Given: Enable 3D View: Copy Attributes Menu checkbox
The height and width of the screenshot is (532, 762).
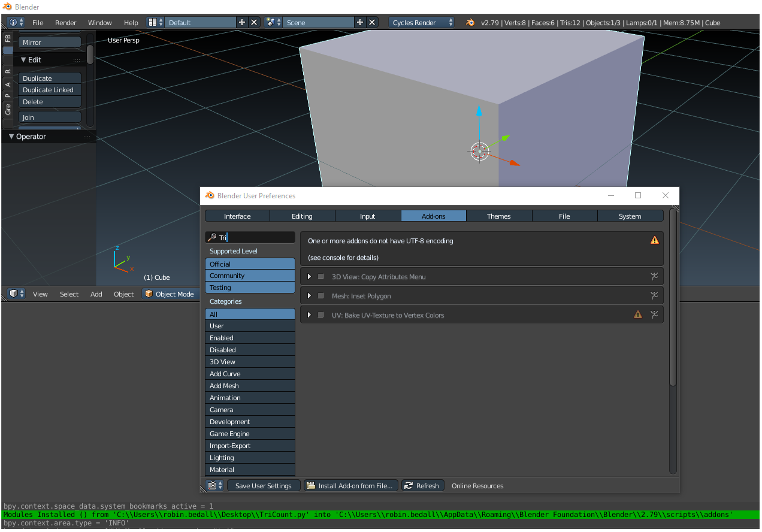Looking at the screenshot, I should coord(321,277).
